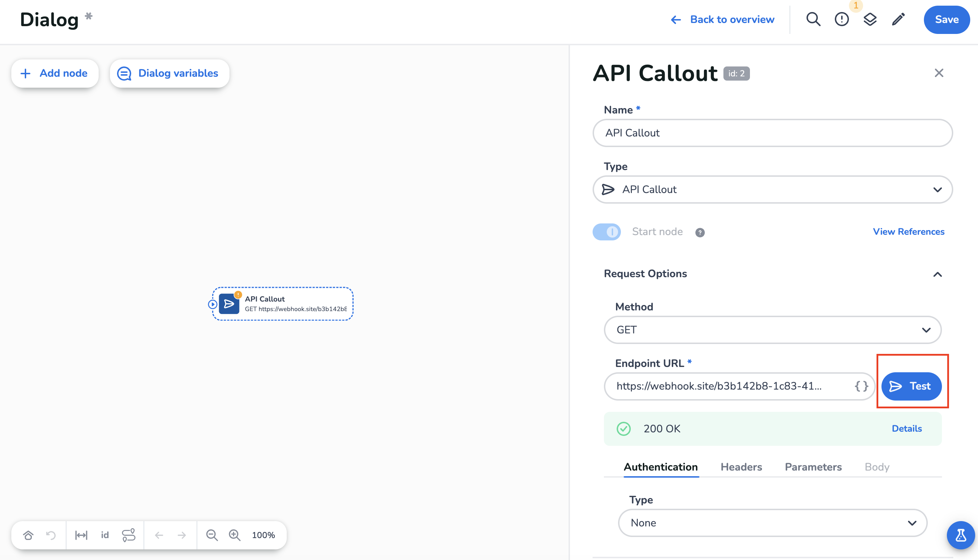The width and height of the screenshot is (978, 560).
Task: Open the flask test tool button
Action: tap(960, 535)
